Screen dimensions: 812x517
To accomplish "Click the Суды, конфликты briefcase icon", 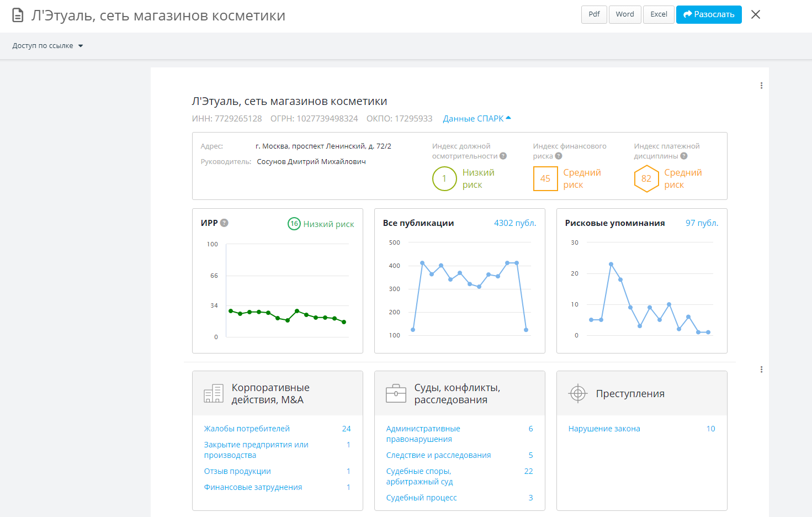I will pyautogui.click(x=396, y=393).
